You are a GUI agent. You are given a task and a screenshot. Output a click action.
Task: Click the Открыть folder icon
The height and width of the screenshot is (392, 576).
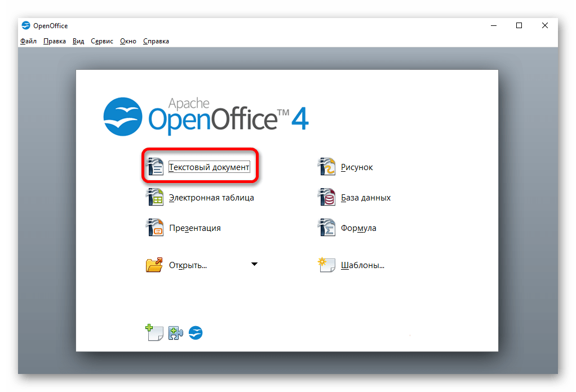154,265
